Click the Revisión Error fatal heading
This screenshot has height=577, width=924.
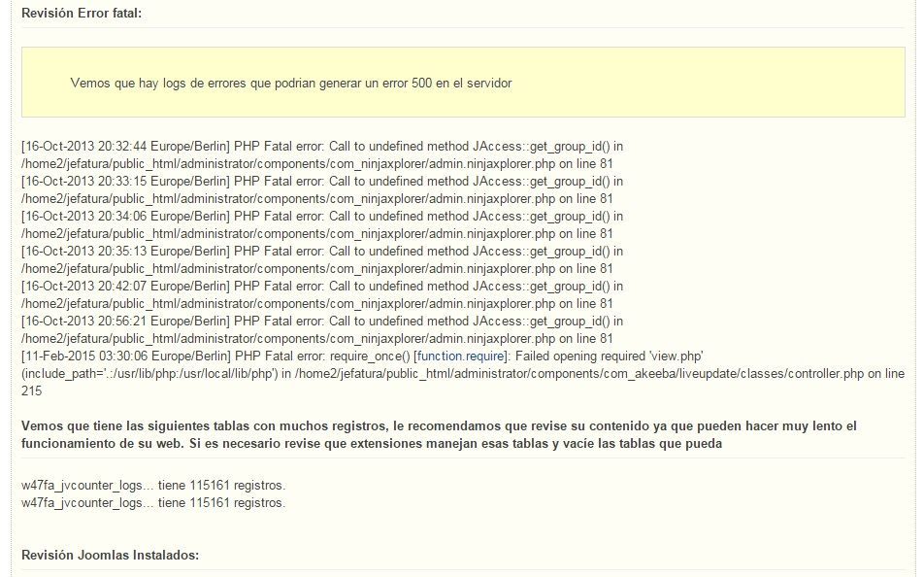tap(82, 13)
